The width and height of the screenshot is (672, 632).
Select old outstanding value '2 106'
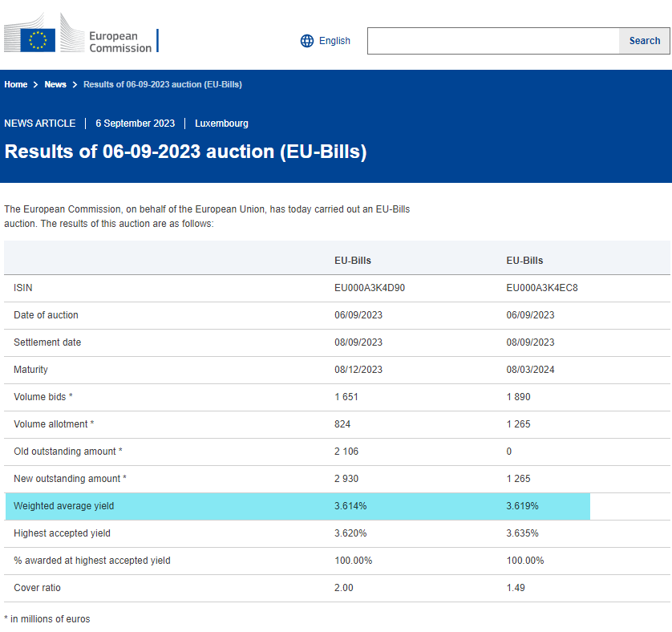(346, 452)
